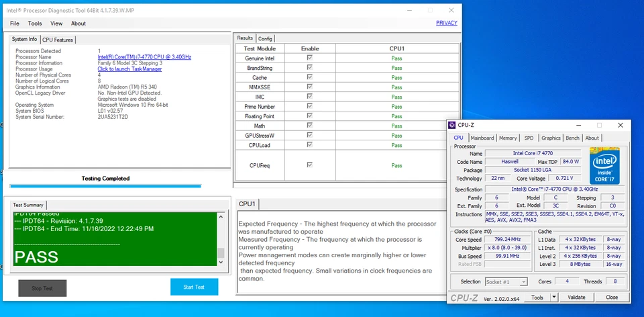Open the Memory tab in CPU-Z
The height and width of the screenshot is (317, 644).
(x=508, y=138)
